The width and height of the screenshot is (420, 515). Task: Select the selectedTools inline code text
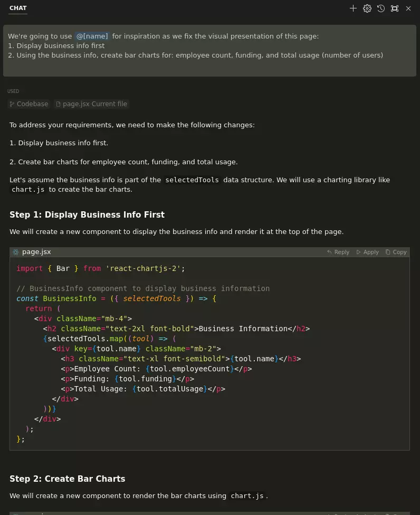192,180
